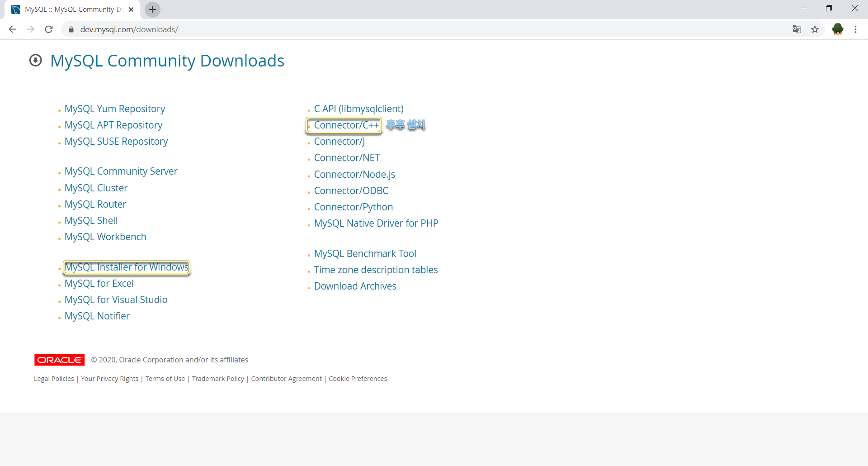
Task: Open the Cookie Preferences footer link
Action: pos(358,379)
